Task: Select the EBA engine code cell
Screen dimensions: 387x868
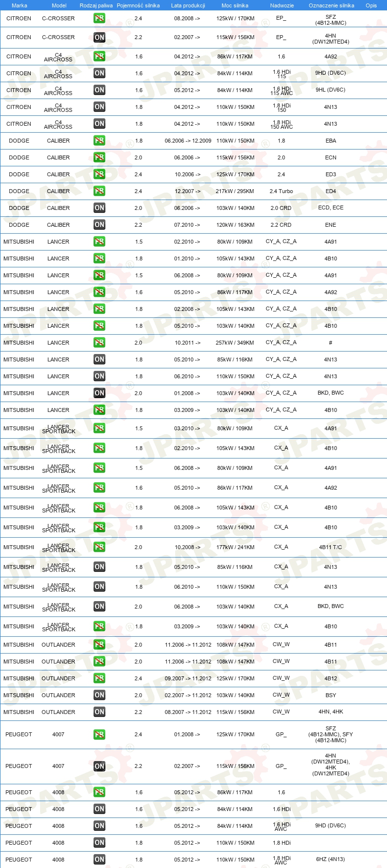Action: [331, 141]
